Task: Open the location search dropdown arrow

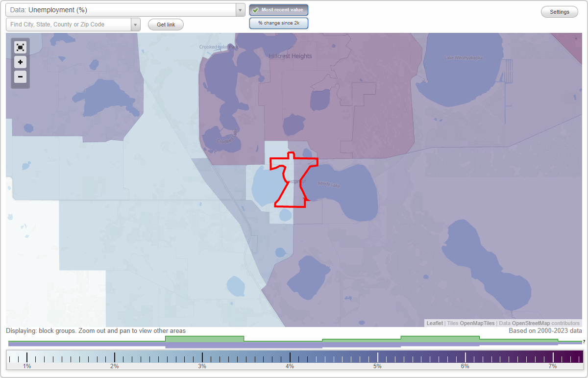Action: [134, 24]
